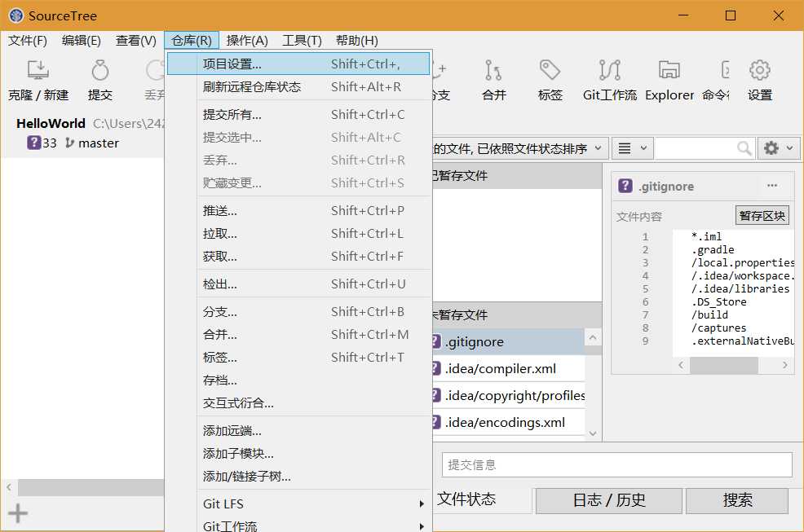Screen dimensions: 804x532
Task: Select 交互式衍合... menu item
Action: [298, 402]
